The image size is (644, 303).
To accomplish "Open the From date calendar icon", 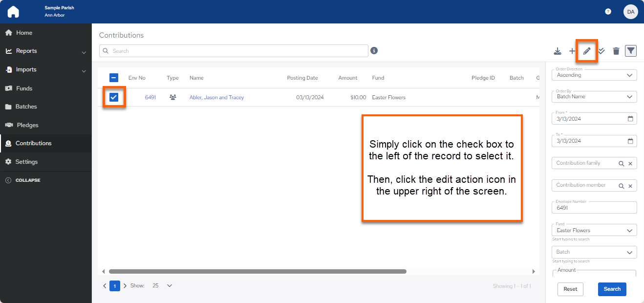I will [630, 119].
